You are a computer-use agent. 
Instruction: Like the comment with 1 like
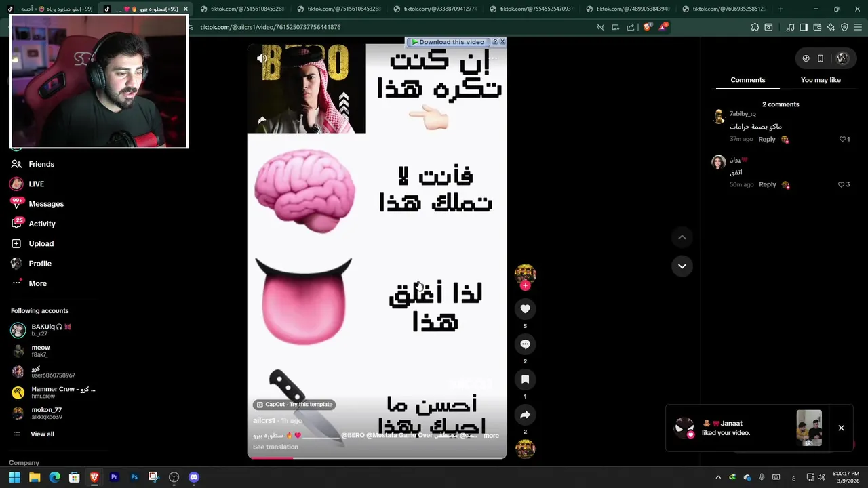point(844,139)
